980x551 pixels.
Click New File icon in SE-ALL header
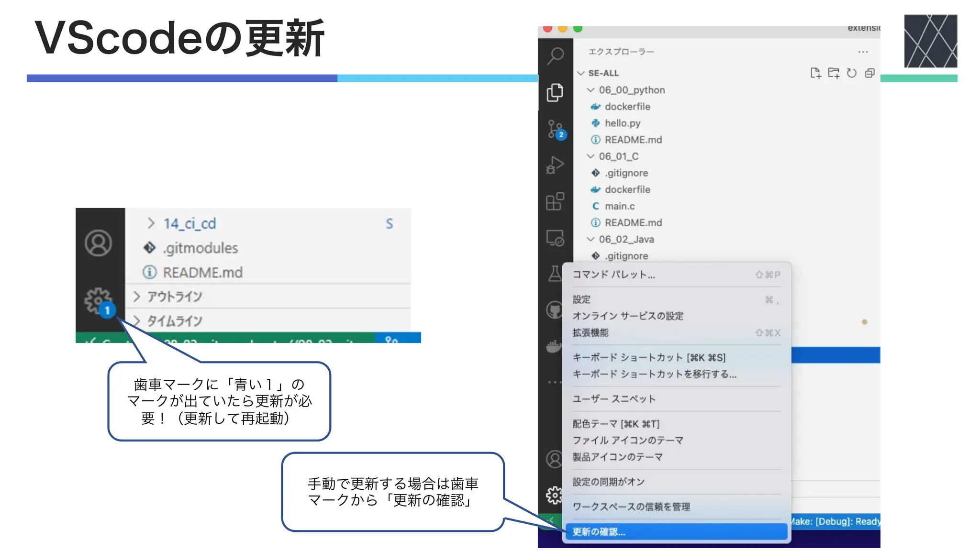[x=815, y=73]
